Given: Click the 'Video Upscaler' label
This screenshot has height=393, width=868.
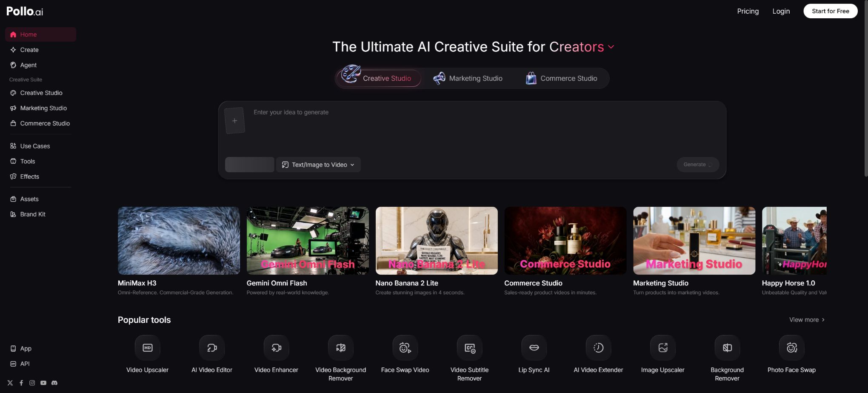Looking at the screenshot, I should (x=148, y=370).
